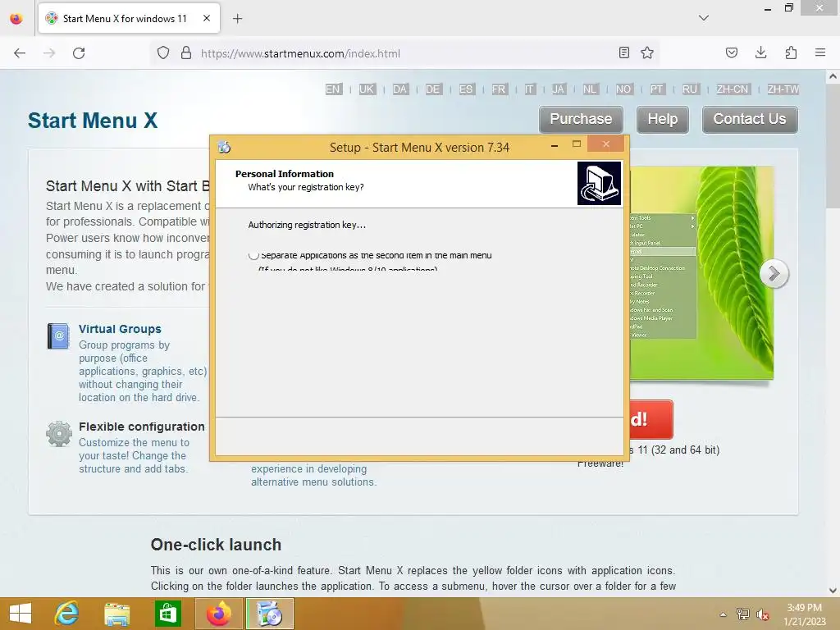Click the setup wizard computer image
This screenshot has width=840, height=630.
coord(599,183)
